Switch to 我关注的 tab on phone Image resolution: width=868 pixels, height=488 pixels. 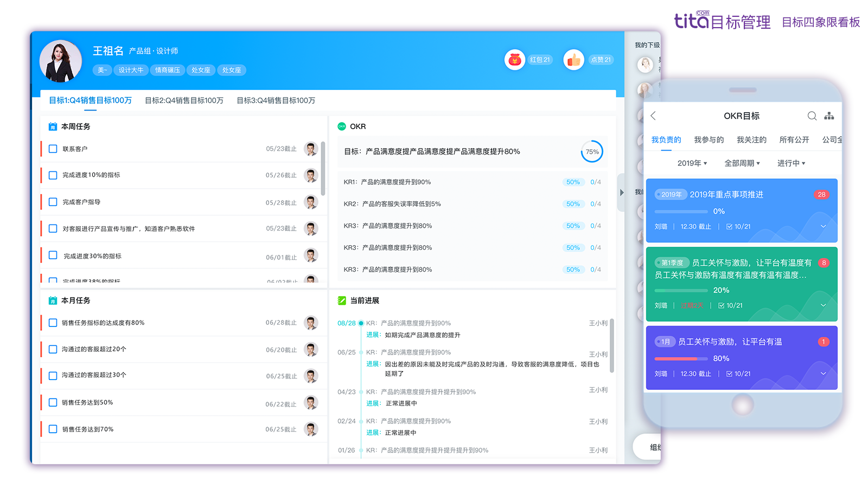click(751, 140)
